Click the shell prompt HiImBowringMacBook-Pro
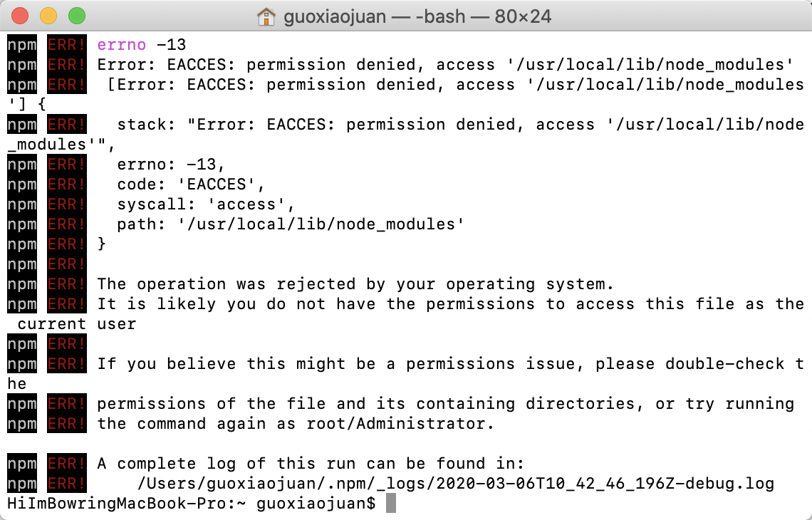 (122, 504)
